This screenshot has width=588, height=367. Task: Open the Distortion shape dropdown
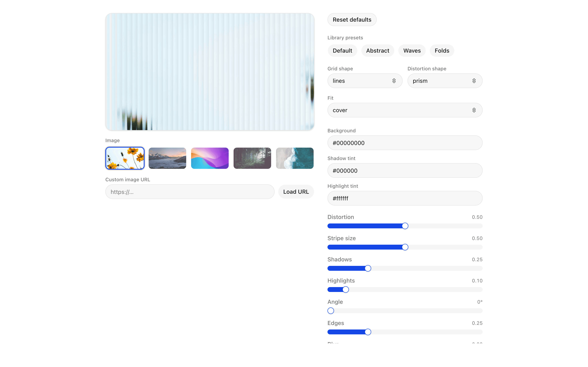click(x=444, y=81)
